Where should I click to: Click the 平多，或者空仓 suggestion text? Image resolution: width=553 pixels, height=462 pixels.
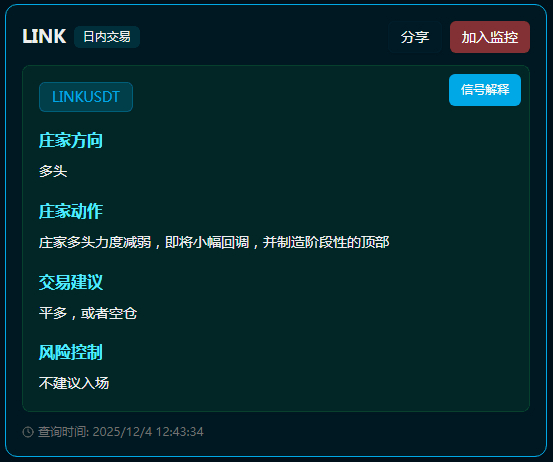pos(88,313)
